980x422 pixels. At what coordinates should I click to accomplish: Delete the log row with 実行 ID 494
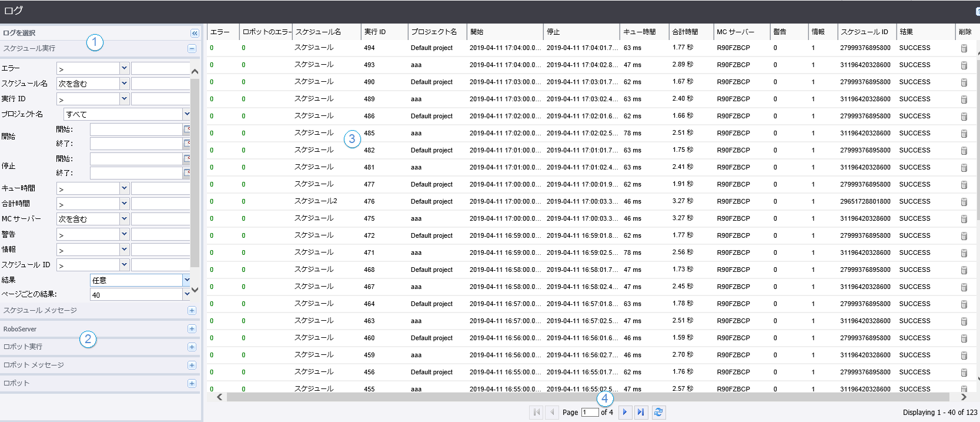[x=964, y=48]
